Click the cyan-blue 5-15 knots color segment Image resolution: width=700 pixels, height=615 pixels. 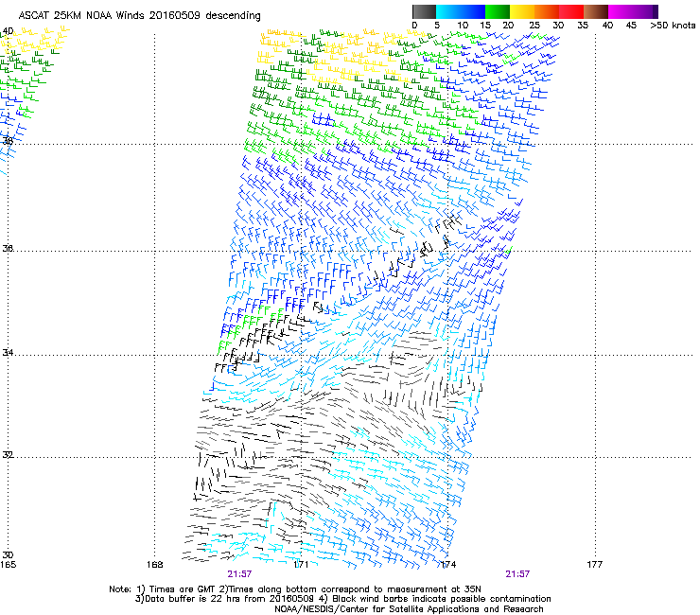[x=461, y=11]
